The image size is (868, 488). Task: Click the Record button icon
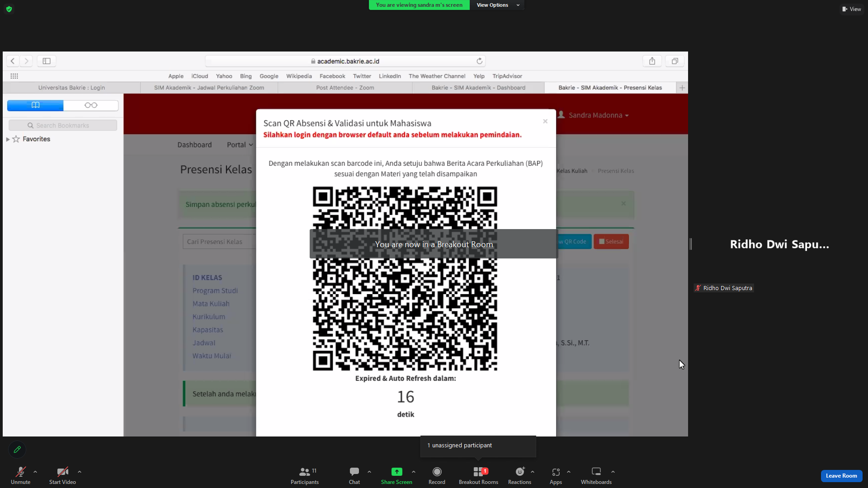coord(437,472)
